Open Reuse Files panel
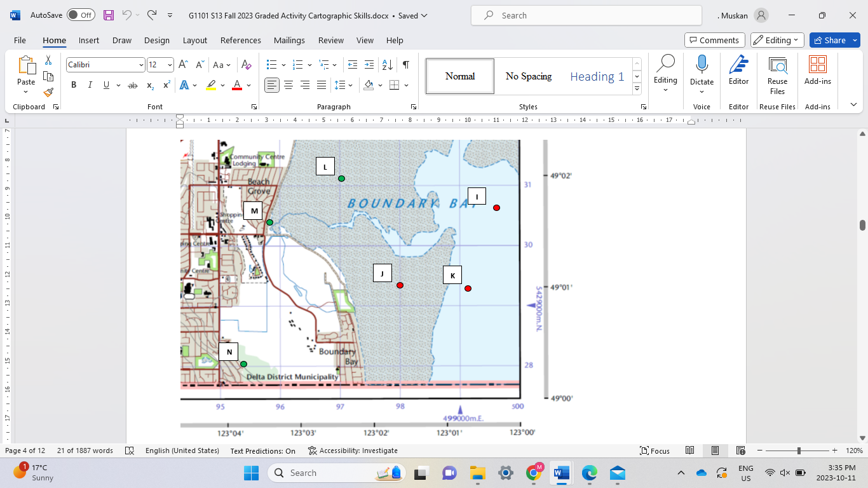This screenshot has height=488, width=868. click(x=777, y=72)
